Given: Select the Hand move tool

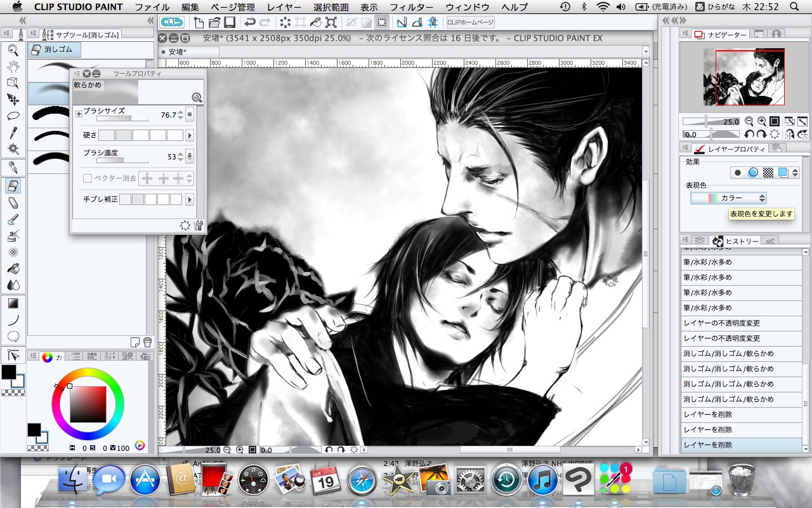Looking at the screenshot, I should pyautogui.click(x=13, y=66).
